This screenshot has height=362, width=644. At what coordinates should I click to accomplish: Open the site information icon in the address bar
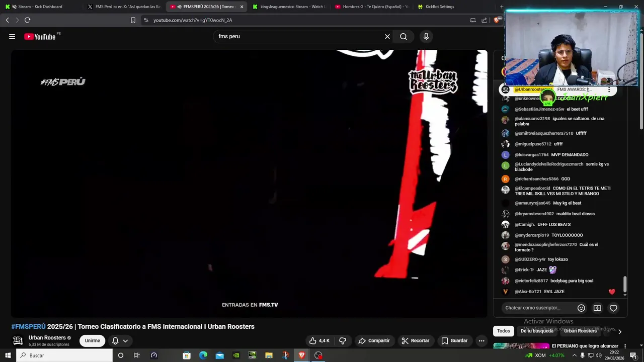coord(146,20)
